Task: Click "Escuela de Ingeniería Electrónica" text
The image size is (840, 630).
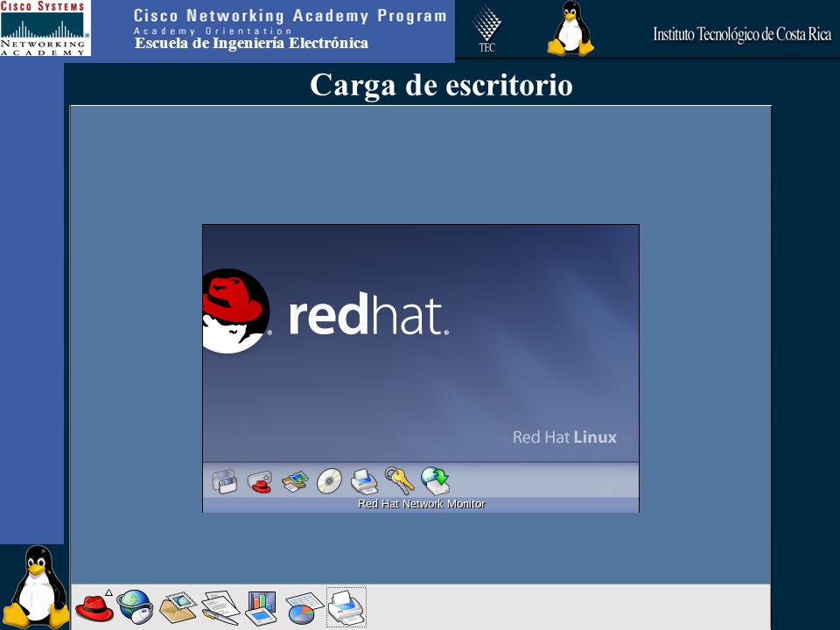Action: pos(251,44)
